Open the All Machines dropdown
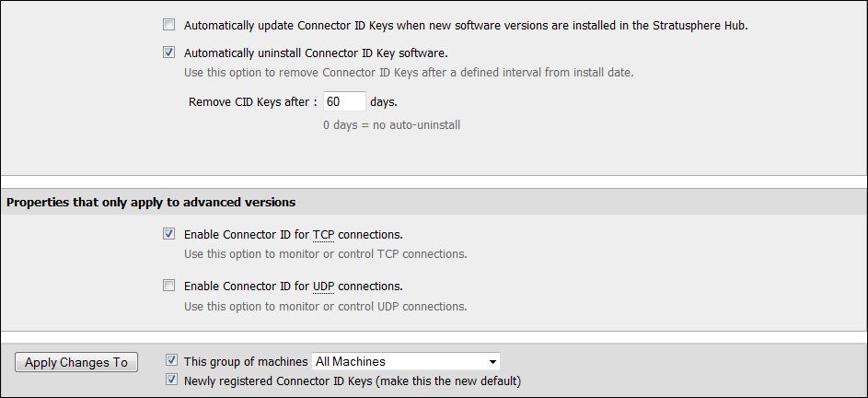868x398 pixels. tap(406, 362)
